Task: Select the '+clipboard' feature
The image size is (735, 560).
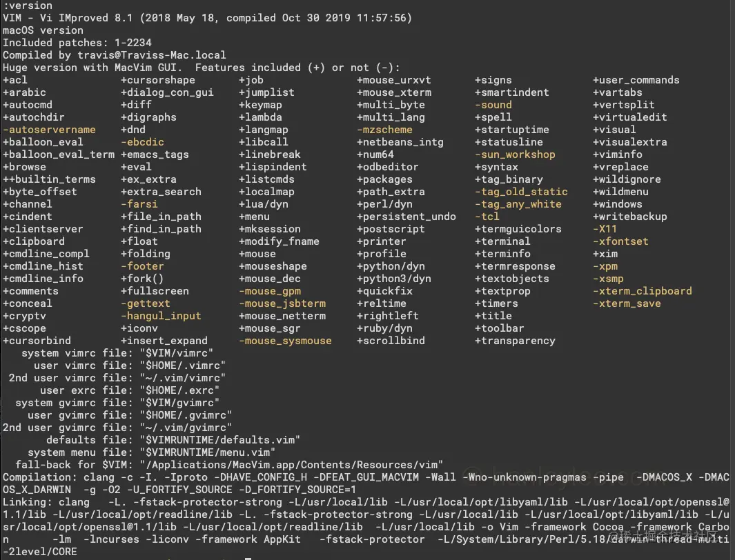Action: click(x=34, y=241)
